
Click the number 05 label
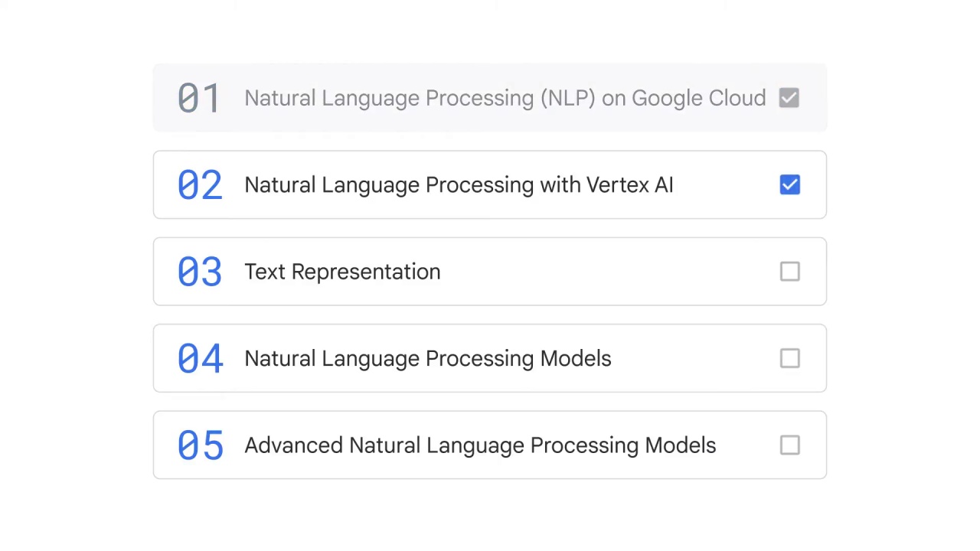click(200, 445)
